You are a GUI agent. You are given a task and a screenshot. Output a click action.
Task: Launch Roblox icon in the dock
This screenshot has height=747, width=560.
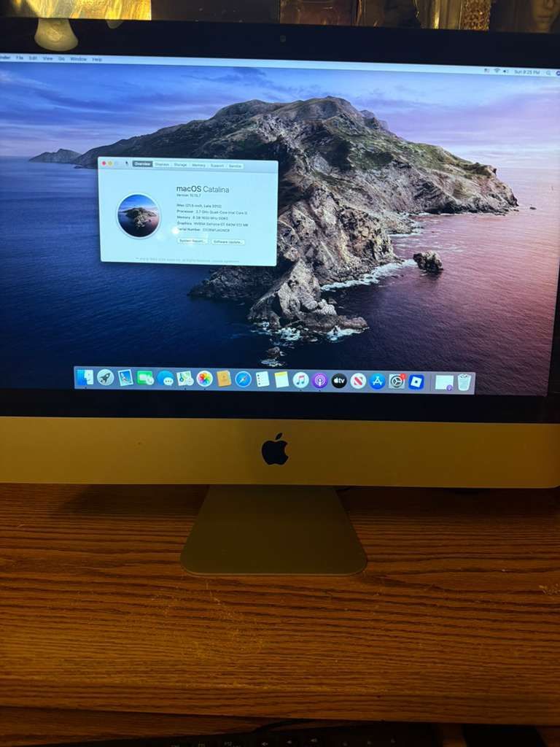point(416,382)
